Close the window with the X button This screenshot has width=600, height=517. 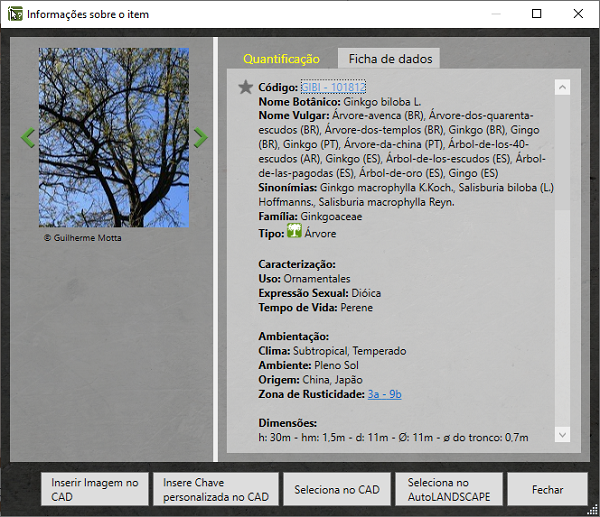click(x=581, y=14)
